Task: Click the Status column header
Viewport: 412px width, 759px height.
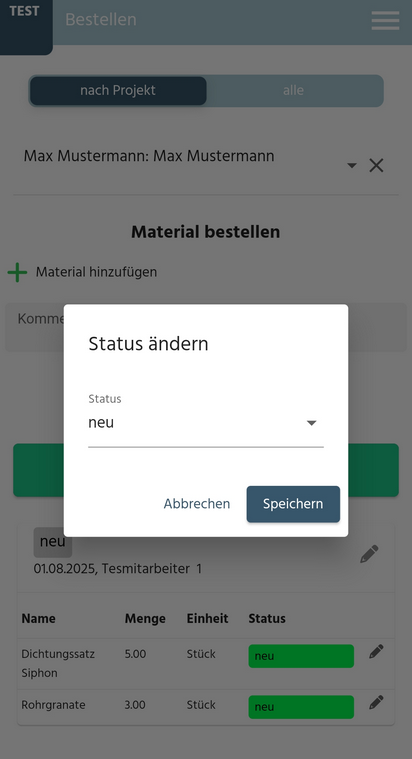Action: pyautogui.click(x=267, y=619)
